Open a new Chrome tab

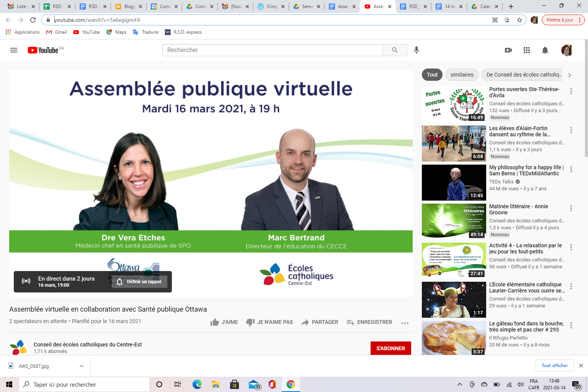click(x=511, y=7)
